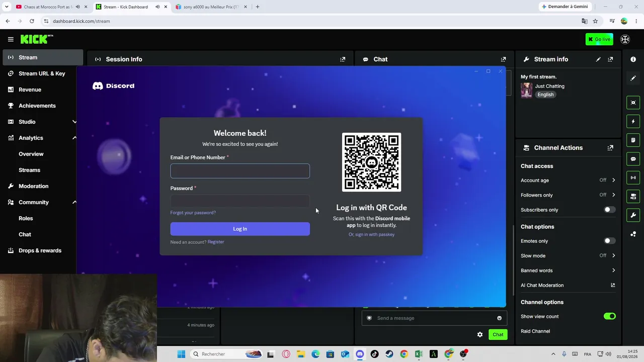Click Demander à Gemini button
644x362 pixels.
[565, 7]
